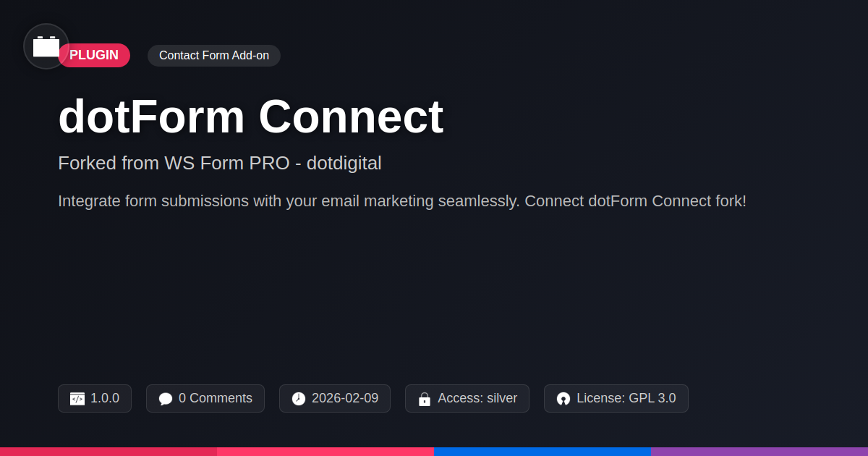Click the version code icon
This screenshot has width=868, height=456.
[77, 399]
